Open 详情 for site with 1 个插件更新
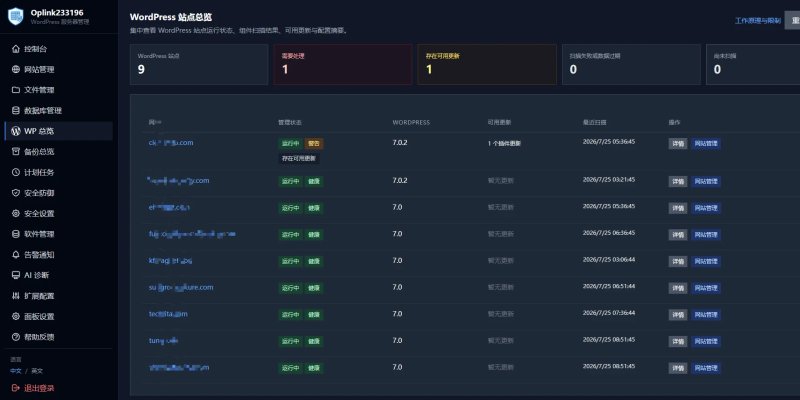The height and width of the screenshot is (400, 800). tap(678, 144)
